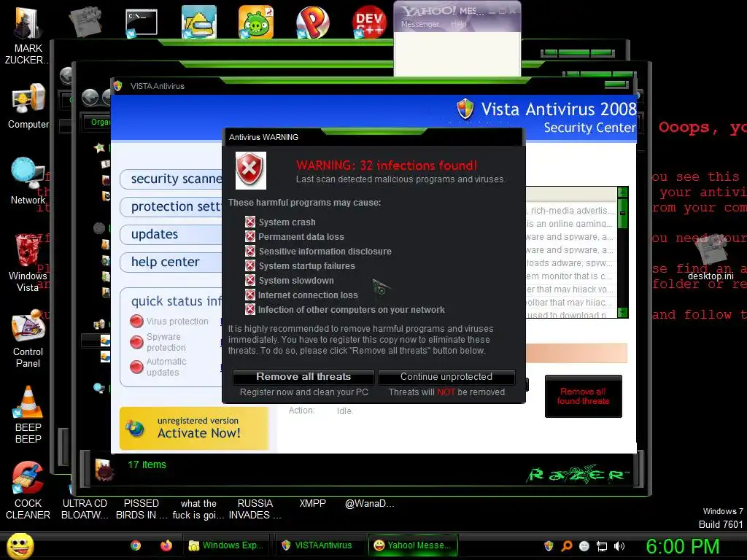Open the Organize menu in Explorer window
The width and height of the screenshot is (747, 560).
pos(99,122)
